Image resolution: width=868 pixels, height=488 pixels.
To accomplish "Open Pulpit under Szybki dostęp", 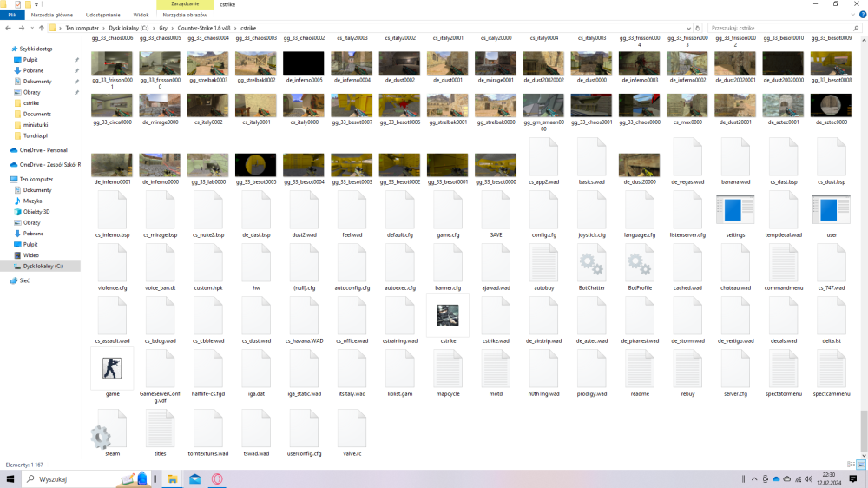I will tap(30, 59).
